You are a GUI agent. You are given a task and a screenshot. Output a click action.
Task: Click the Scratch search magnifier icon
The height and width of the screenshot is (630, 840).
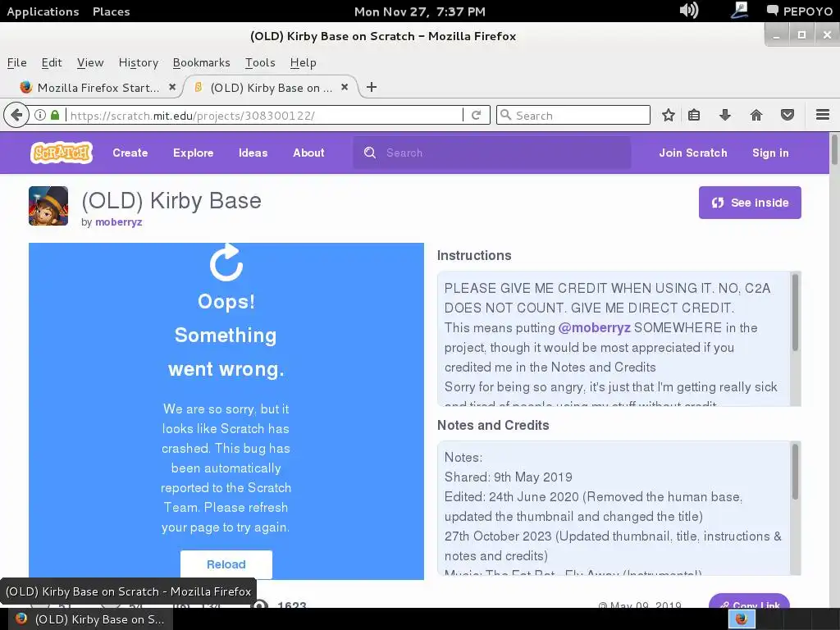(370, 153)
